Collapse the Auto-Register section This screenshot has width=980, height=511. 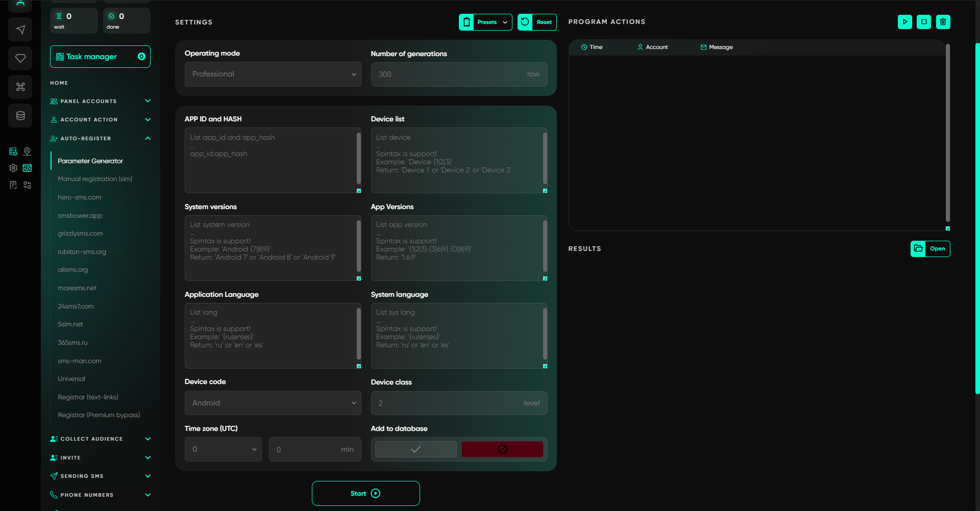148,138
